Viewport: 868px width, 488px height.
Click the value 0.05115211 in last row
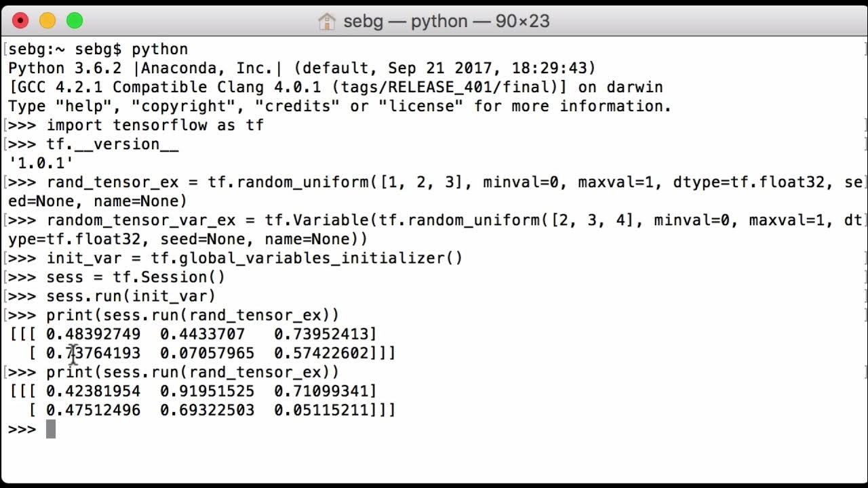[321, 410]
